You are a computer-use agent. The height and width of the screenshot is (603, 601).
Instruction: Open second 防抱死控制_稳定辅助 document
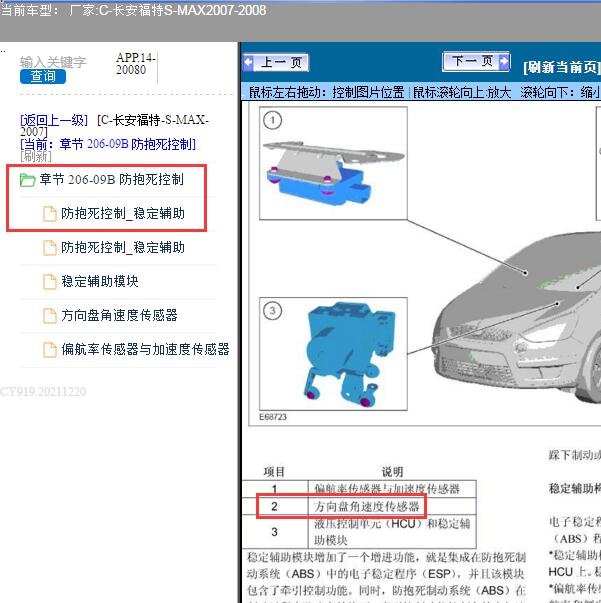pos(123,247)
